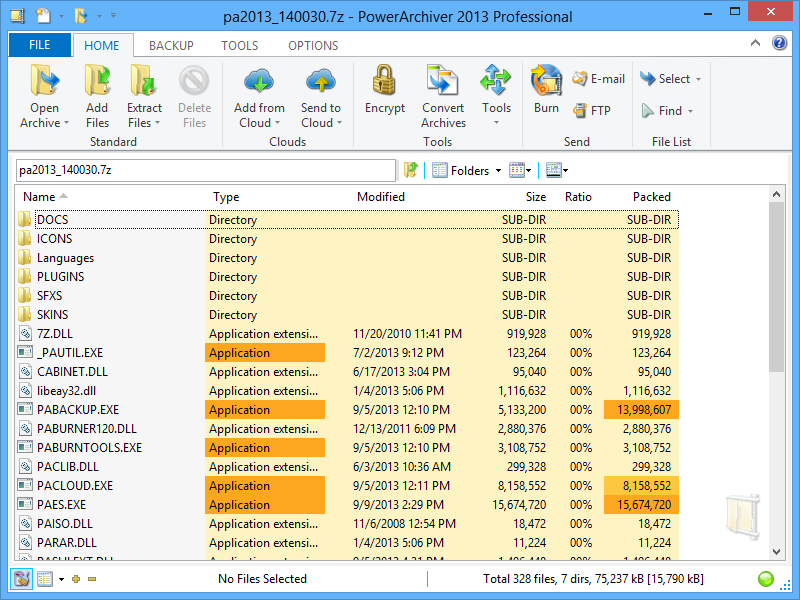The width and height of the screenshot is (800, 600).
Task: Open the Burn disc tool
Action: (x=546, y=82)
